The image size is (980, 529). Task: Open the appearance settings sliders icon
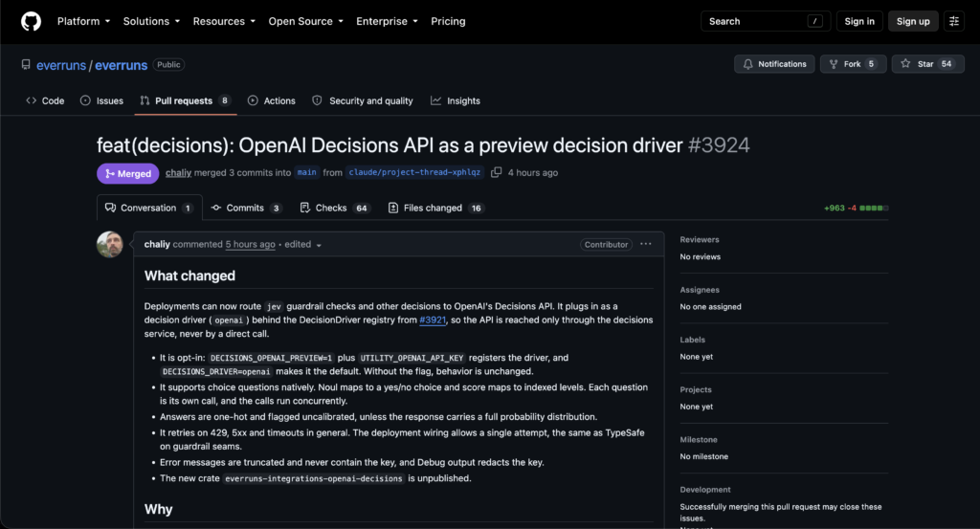pyautogui.click(x=954, y=21)
